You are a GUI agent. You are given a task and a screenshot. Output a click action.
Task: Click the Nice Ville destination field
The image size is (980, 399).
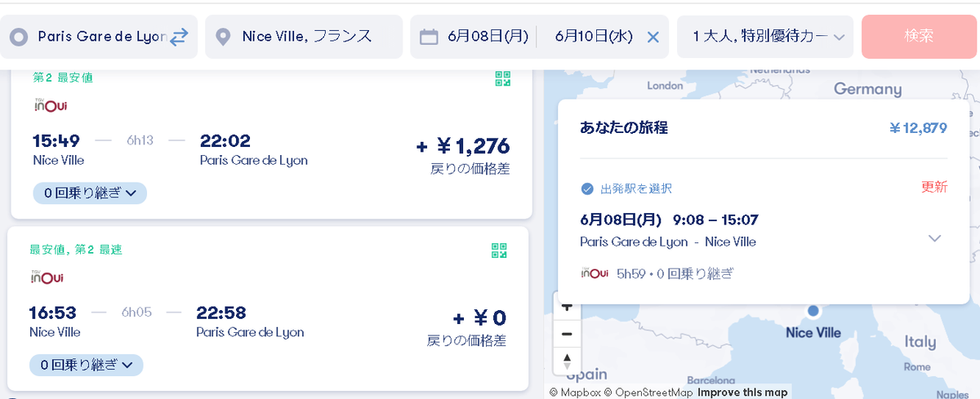304,37
